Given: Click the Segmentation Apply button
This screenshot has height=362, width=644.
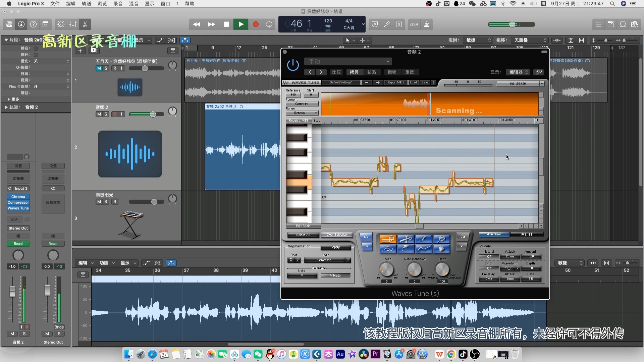Looking at the screenshot, I should coord(336,247).
